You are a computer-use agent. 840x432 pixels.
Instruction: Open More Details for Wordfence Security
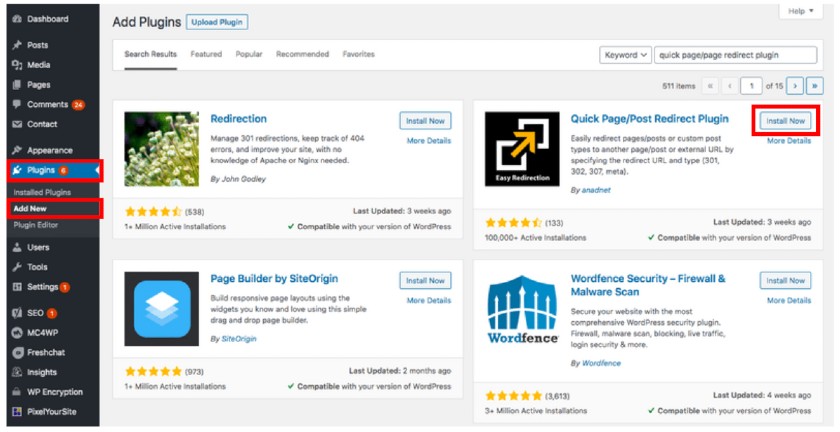click(x=789, y=300)
